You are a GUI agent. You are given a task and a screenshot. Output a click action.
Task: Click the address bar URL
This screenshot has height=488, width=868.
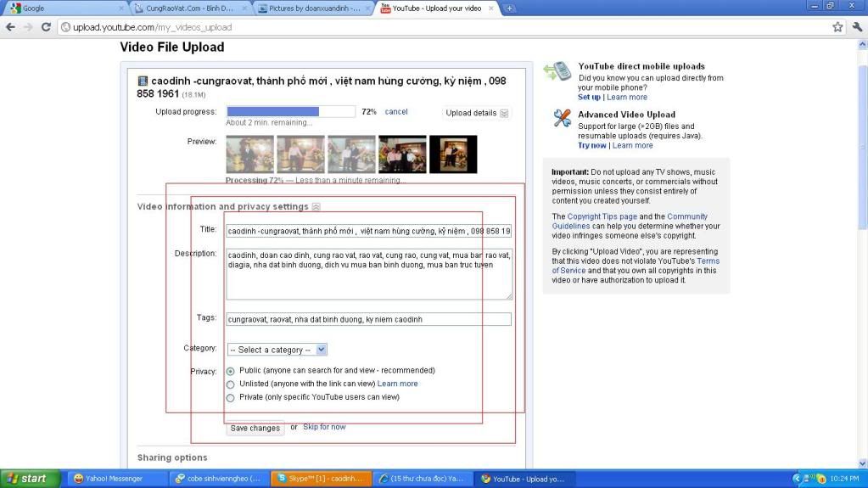tap(152, 27)
